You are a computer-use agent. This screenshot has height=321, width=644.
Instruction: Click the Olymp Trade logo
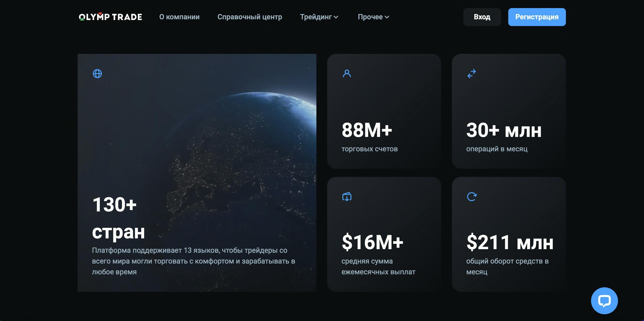110,17
